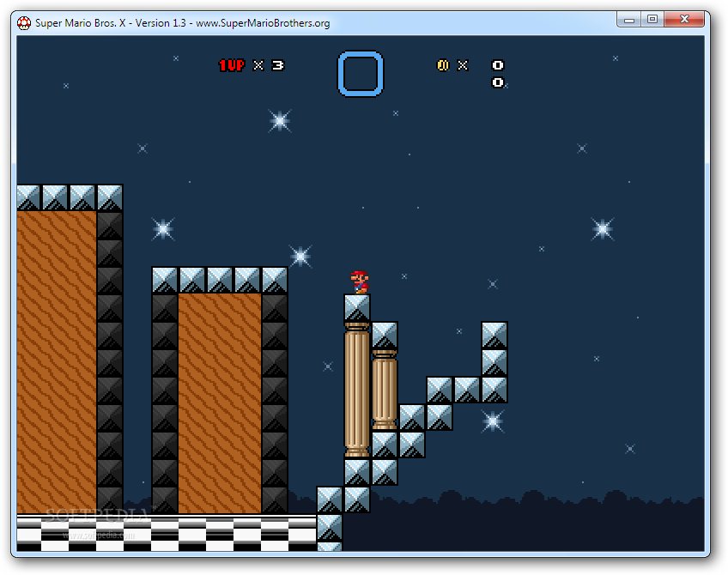
Task: Click the red mushroom app icon in the title bar
Action: 24,22
